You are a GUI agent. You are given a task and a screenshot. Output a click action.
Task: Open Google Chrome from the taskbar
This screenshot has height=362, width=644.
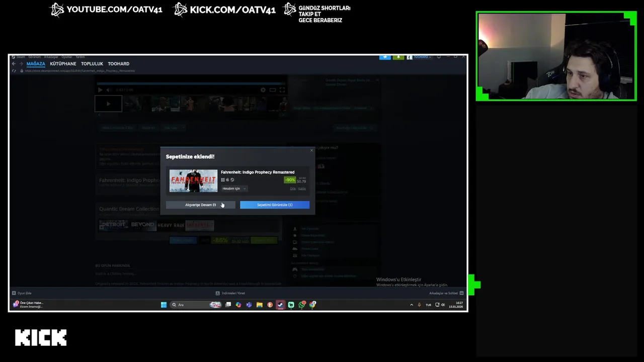click(312, 305)
